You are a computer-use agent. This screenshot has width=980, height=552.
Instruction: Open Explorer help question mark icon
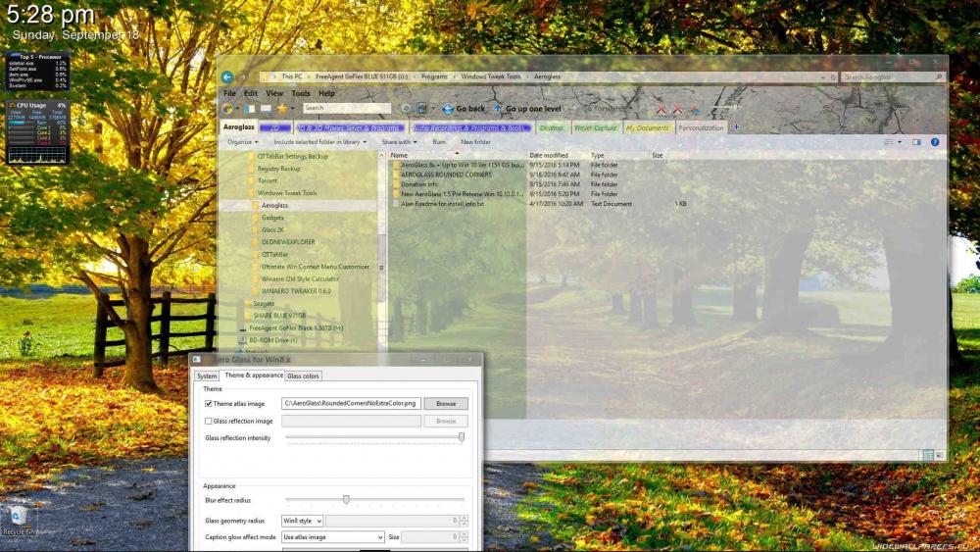pos(934,142)
